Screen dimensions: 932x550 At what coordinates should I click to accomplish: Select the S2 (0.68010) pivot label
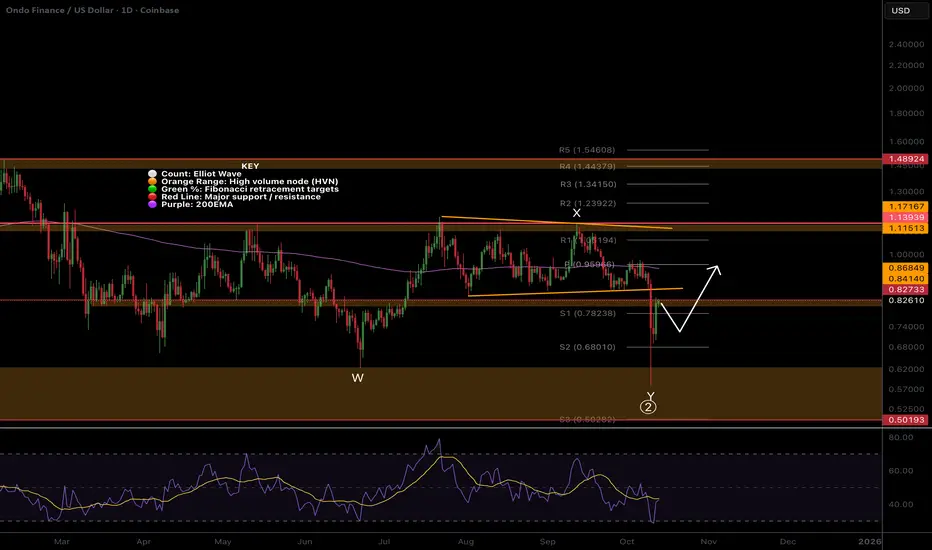click(x=587, y=347)
